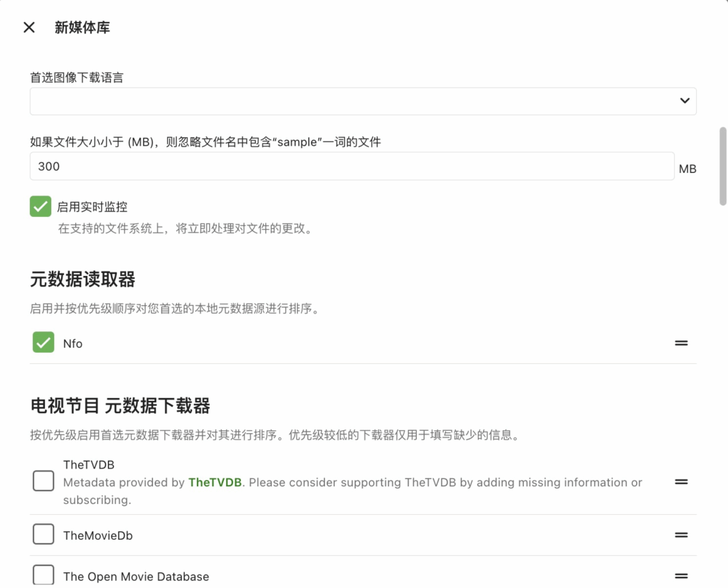Close the 新媒体库 dialog with the X icon

(29, 28)
